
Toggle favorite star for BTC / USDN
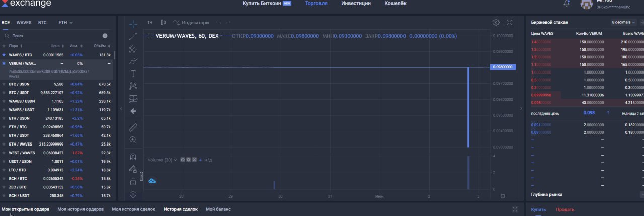pyautogui.click(x=4, y=84)
